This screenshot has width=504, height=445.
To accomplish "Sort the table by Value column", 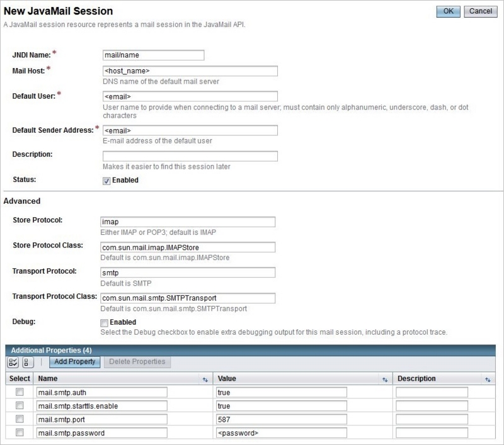I will point(385,380).
